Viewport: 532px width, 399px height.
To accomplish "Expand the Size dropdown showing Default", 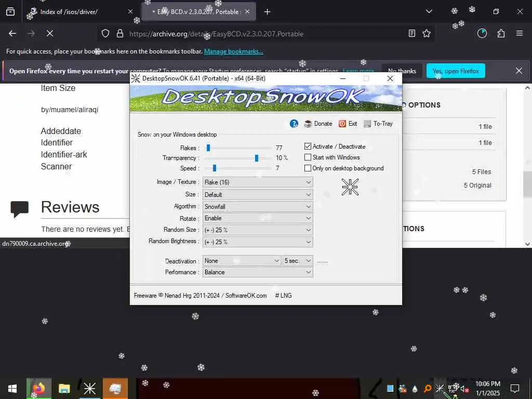I will click(x=258, y=194).
